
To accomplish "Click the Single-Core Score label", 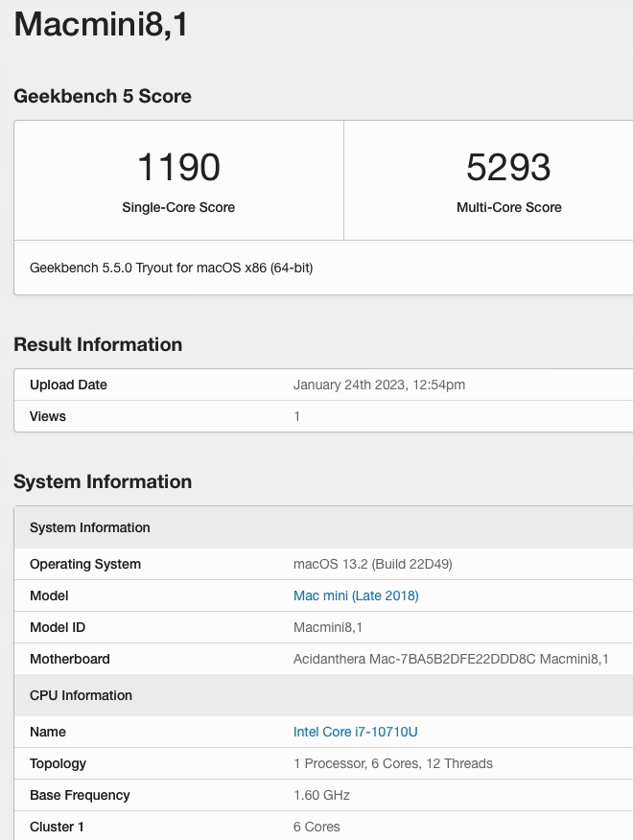I will click(x=178, y=207).
